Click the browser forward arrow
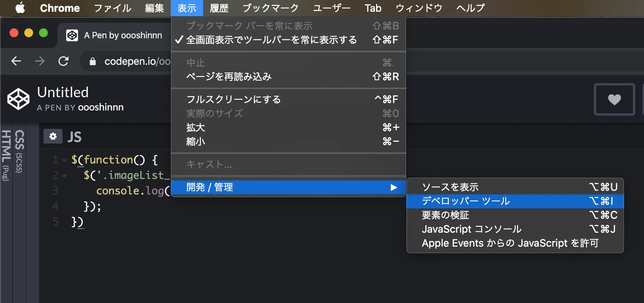The image size is (644, 303). [x=40, y=61]
